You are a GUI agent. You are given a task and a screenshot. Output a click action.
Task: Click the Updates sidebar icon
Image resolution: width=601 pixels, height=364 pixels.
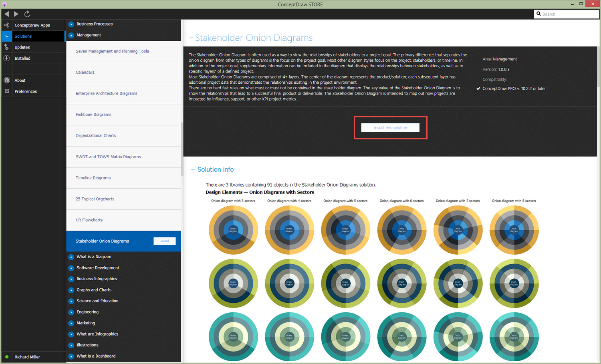[6, 47]
